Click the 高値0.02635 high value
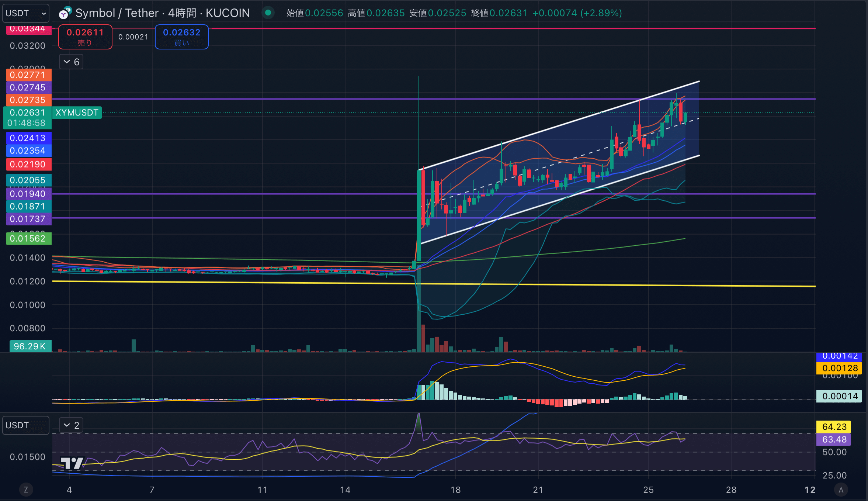Screen dimensions: 868x501 point(376,13)
